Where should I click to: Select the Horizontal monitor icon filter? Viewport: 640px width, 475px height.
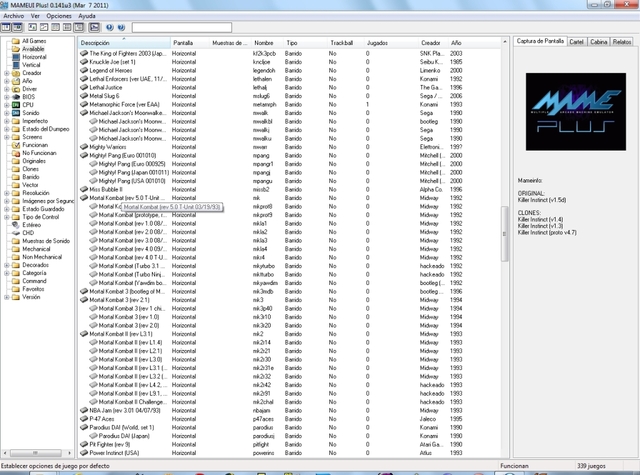[x=16, y=57]
